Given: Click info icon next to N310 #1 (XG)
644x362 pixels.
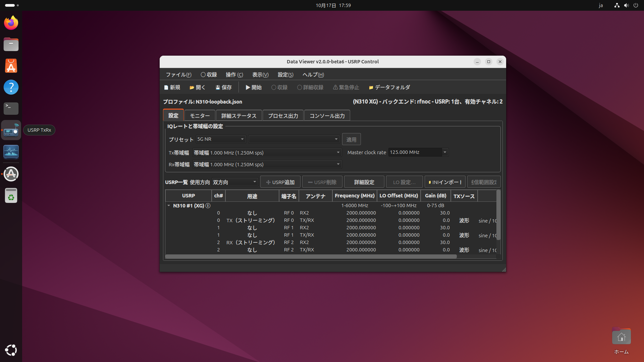Looking at the screenshot, I should pos(208,205).
